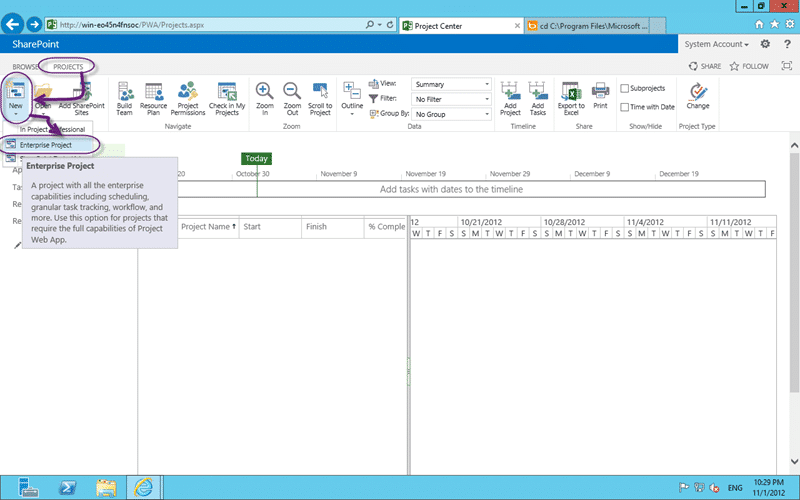This screenshot has width=800, height=500.
Task: Click Change project type
Action: pos(697,96)
